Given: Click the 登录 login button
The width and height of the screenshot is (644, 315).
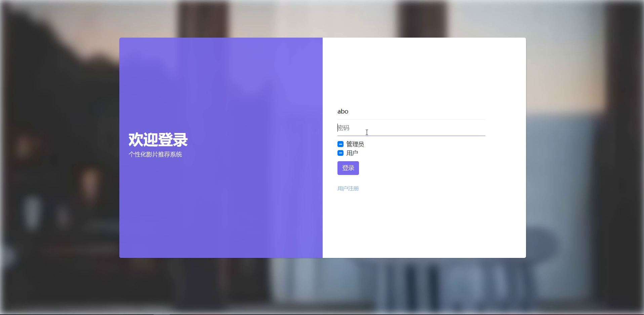Looking at the screenshot, I should [348, 168].
